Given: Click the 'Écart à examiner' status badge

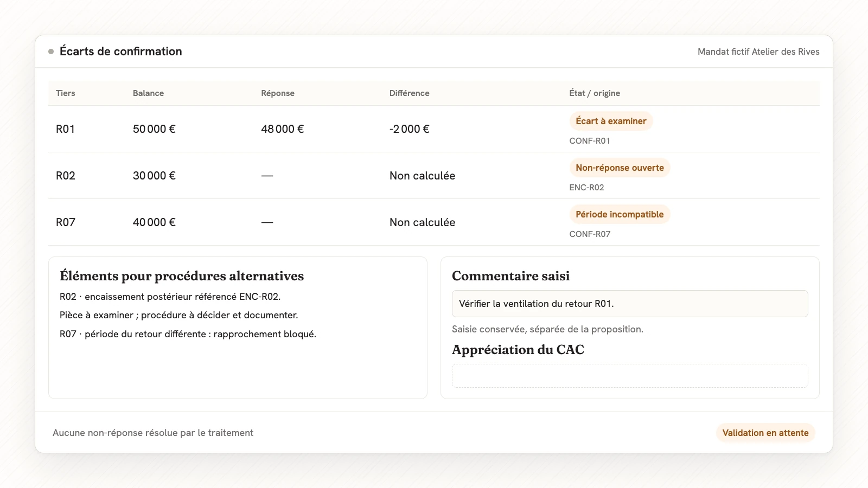Looking at the screenshot, I should click(x=611, y=121).
